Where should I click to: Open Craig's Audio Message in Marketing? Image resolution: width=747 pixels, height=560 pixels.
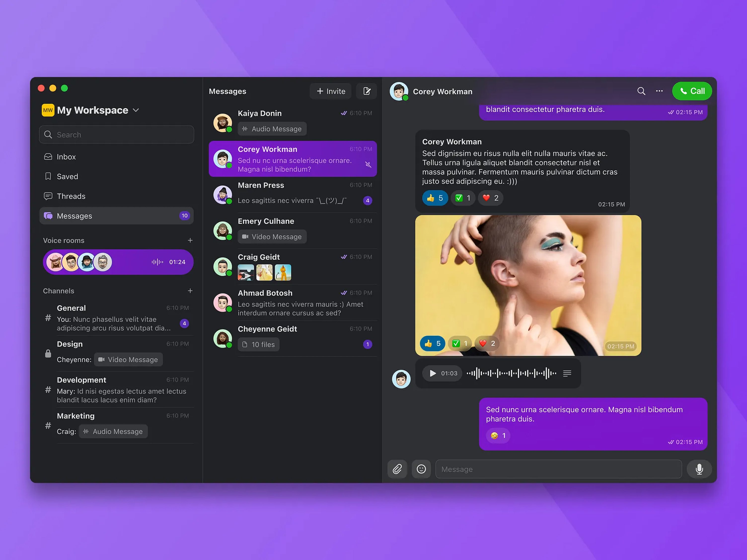coord(113,431)
